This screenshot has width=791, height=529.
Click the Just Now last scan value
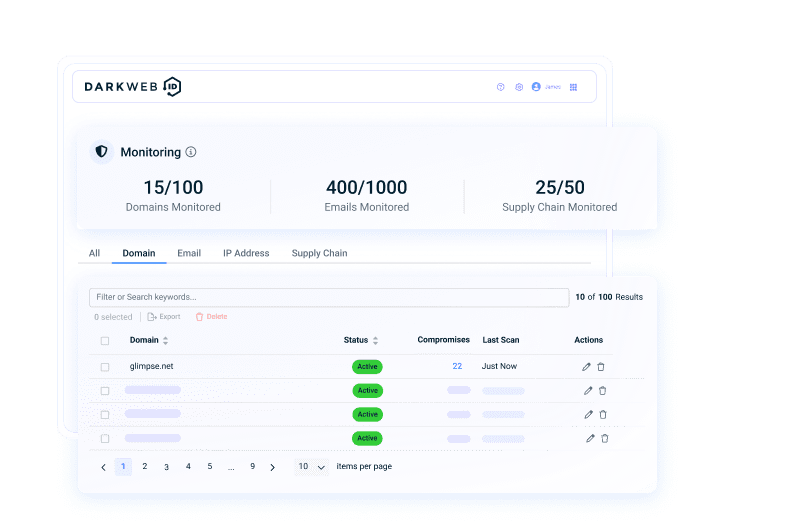click(499, 366)
